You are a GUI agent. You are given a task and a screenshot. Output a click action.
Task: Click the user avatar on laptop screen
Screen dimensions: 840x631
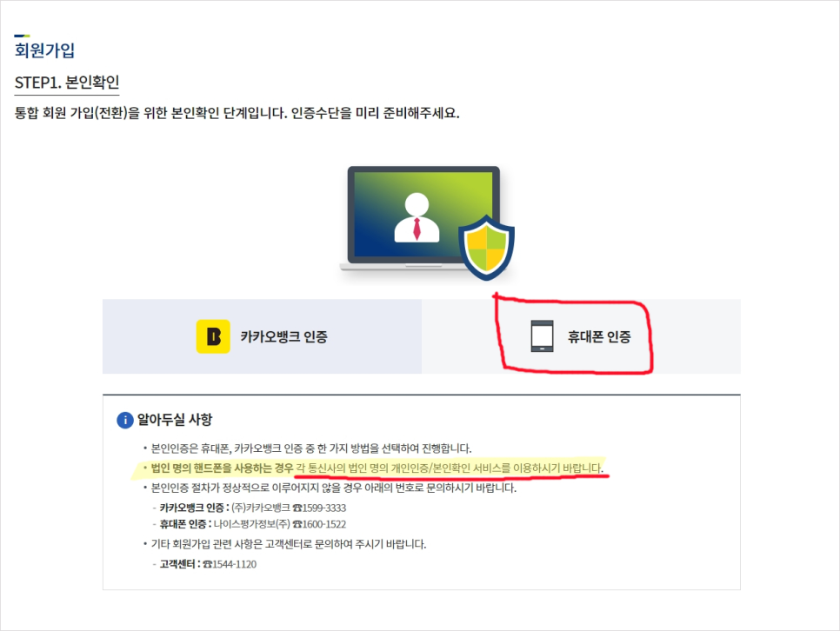click(x=417, y=217)
